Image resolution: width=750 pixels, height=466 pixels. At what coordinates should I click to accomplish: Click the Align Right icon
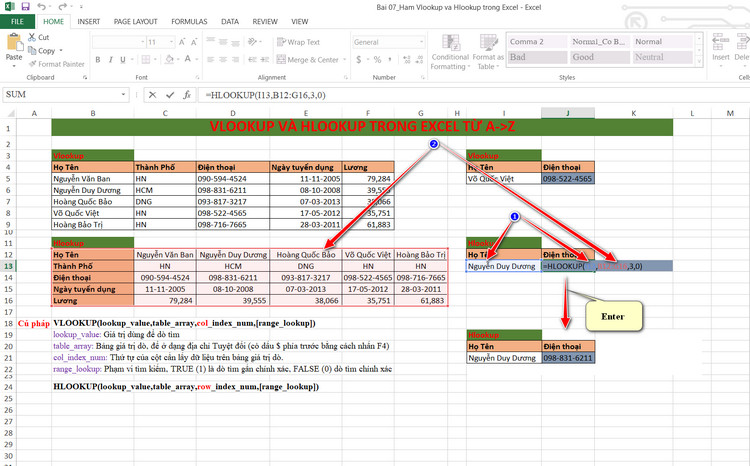(x=235, y=59)
